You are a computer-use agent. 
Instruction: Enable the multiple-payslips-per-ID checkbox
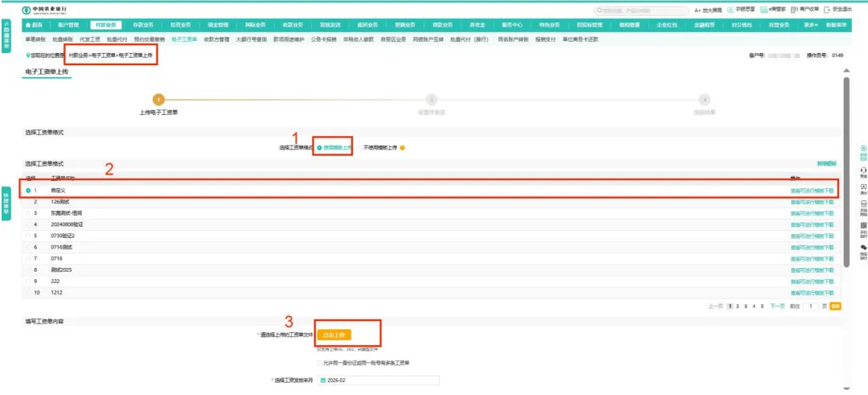[320, 363]
